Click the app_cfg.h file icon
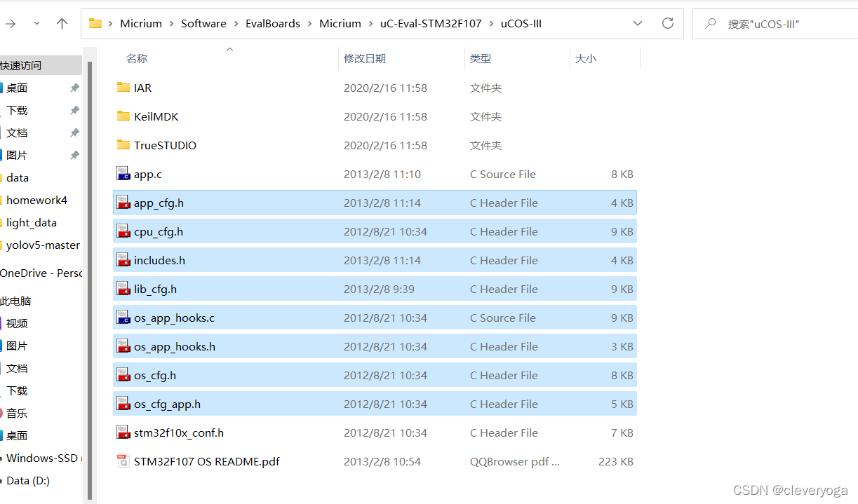 click(x=123, y=203)
